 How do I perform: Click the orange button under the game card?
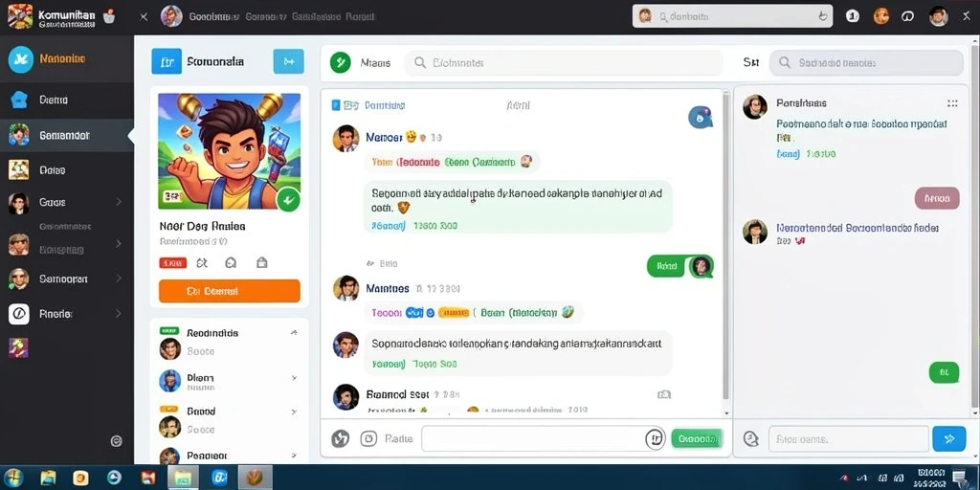(230, 291)
